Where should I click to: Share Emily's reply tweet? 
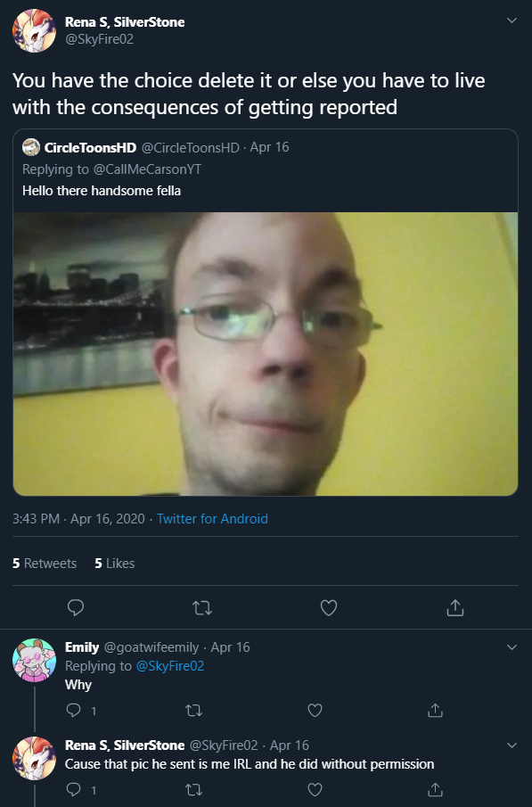(435, 710)
